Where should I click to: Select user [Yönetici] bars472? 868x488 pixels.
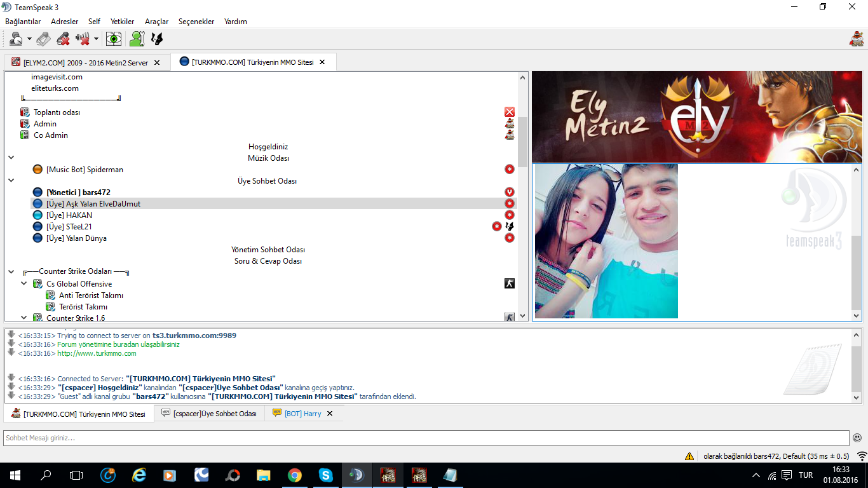click(78, 193)
